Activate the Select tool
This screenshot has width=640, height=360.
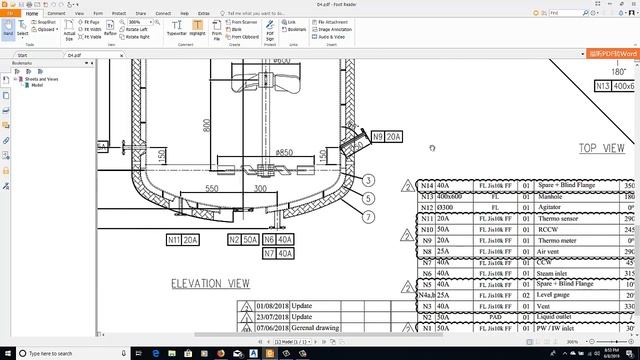22,29
